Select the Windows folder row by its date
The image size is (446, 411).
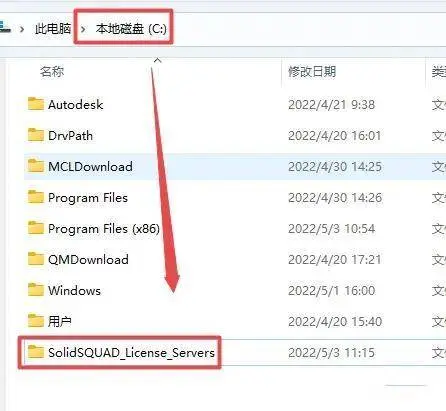coord(331,290)
